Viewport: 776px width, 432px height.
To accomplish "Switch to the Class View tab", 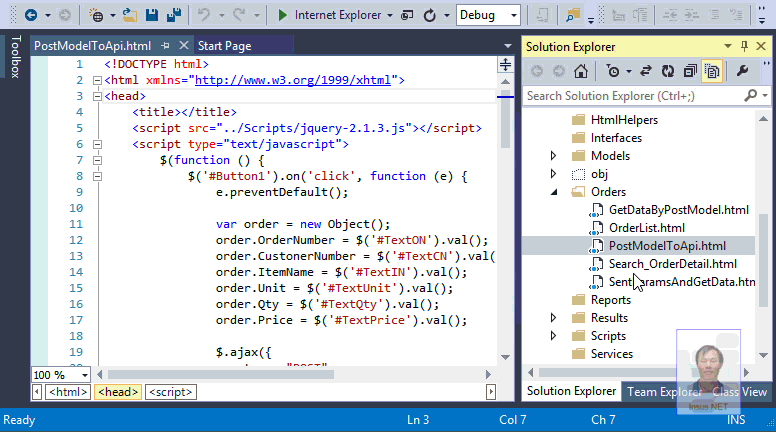I will pos(739,392).
